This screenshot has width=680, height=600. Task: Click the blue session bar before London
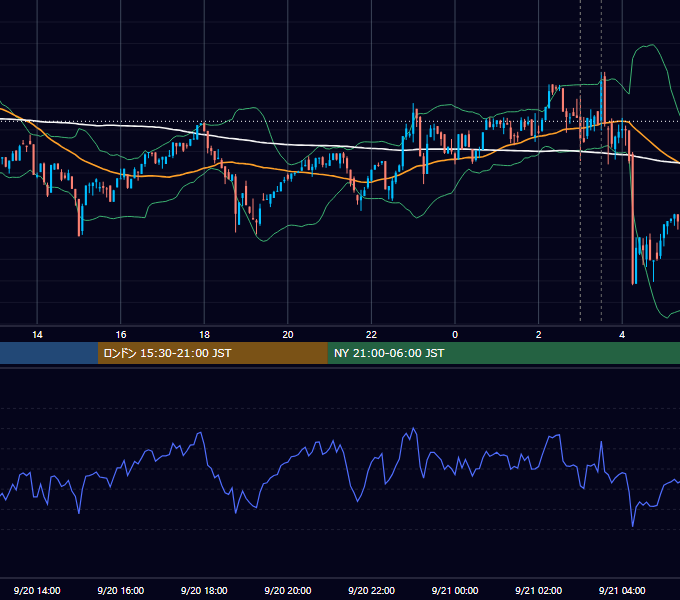coord(49,353)
